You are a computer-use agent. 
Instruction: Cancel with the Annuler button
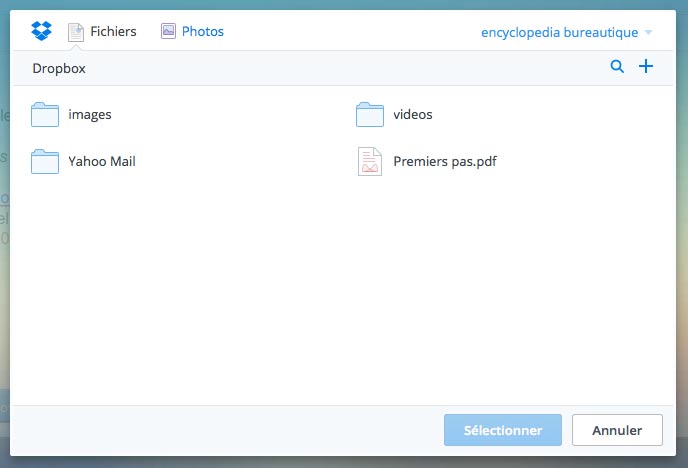tap(617, 430)
